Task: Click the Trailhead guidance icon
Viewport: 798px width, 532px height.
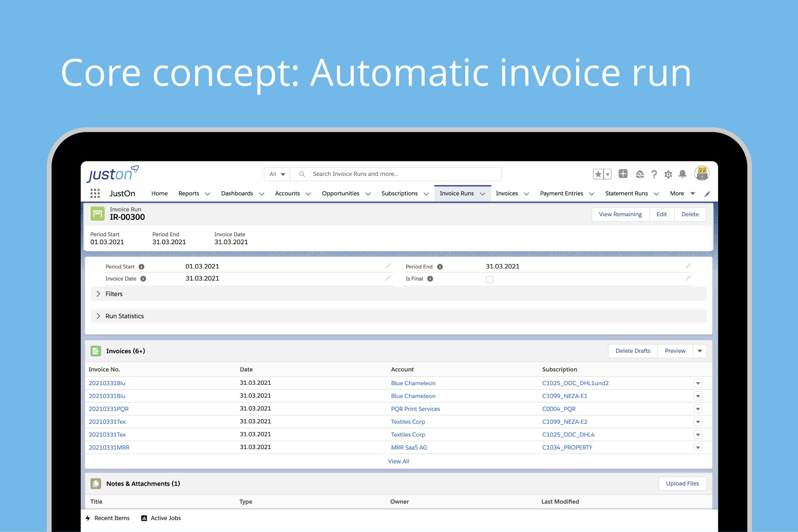Action: [639, 174]
